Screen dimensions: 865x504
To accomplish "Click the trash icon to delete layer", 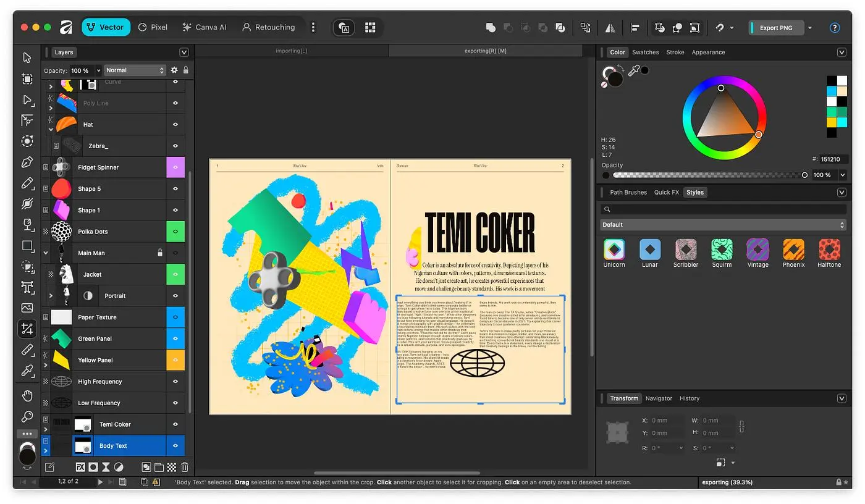I will [x=184, y=467].
